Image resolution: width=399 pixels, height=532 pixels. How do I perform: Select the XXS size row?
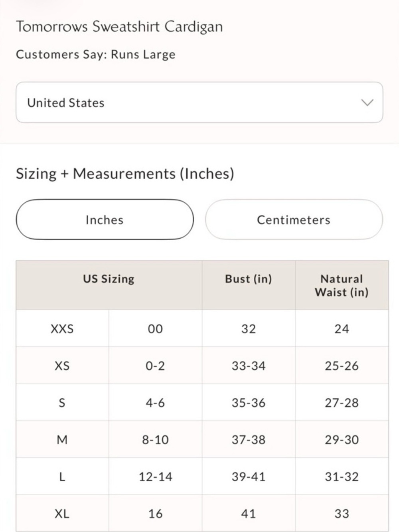click(202, 328)
